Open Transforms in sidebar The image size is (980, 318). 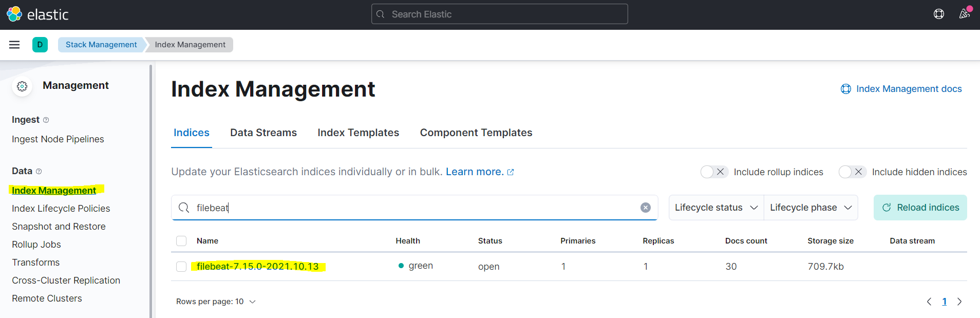pos(36,263)
